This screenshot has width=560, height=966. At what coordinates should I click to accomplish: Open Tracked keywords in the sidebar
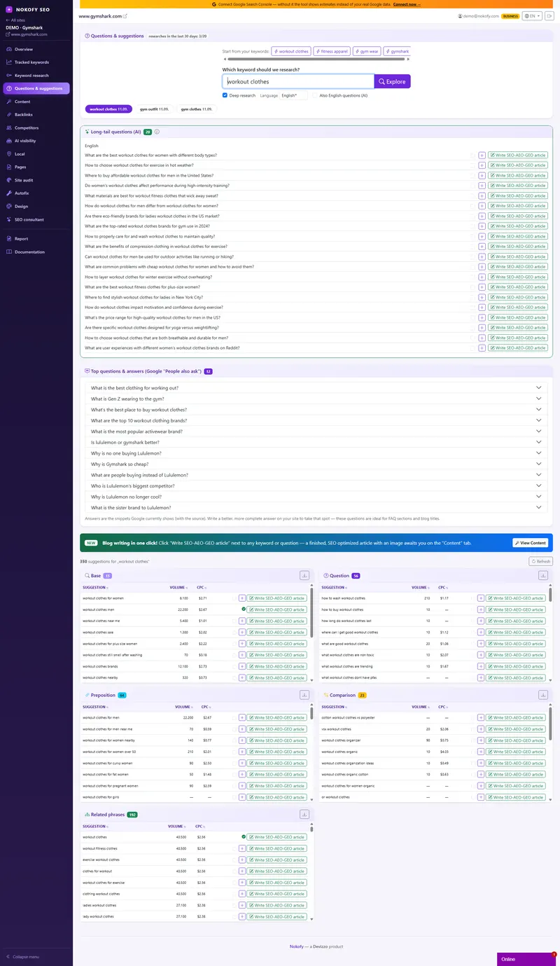pyautogui.click(x=36, y=62)
